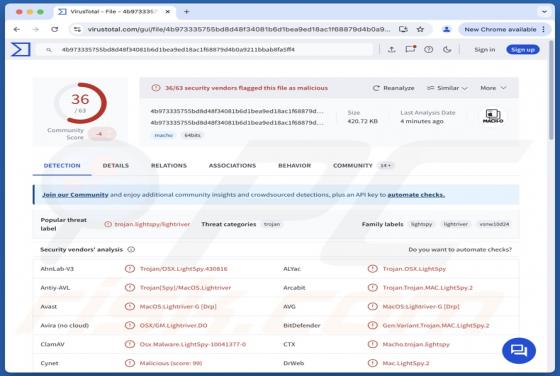Click the Sign in link
The width and height of the screenshot is (560, 376).
tap(485, 50)
